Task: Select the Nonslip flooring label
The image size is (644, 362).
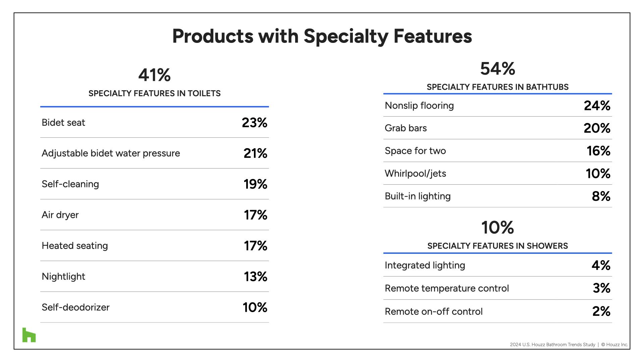Action: coord(419,106)
